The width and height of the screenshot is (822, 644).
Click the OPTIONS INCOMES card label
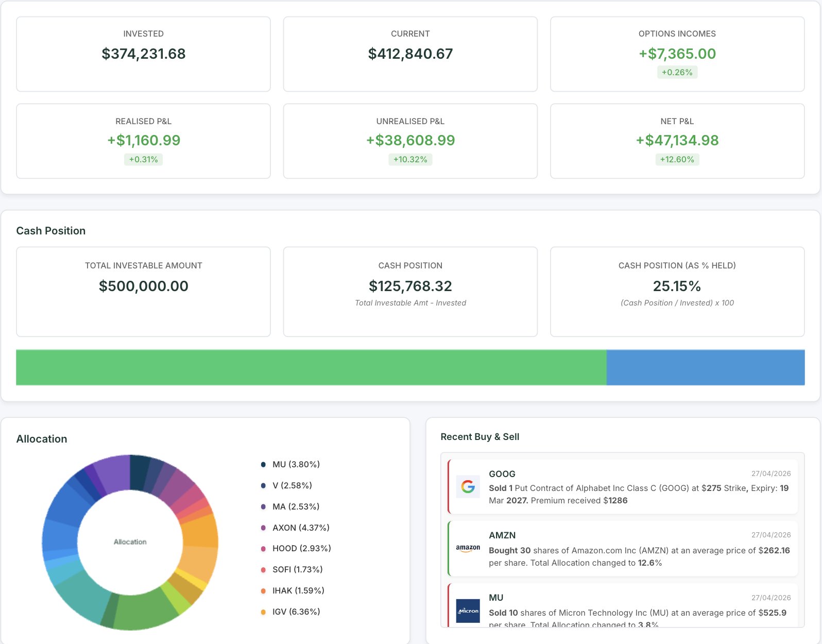pyautogui.click(x=677, y=33)
